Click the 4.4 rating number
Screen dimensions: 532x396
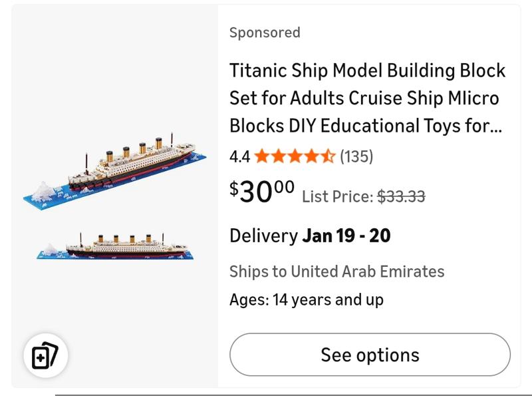[x=239, y=157]
